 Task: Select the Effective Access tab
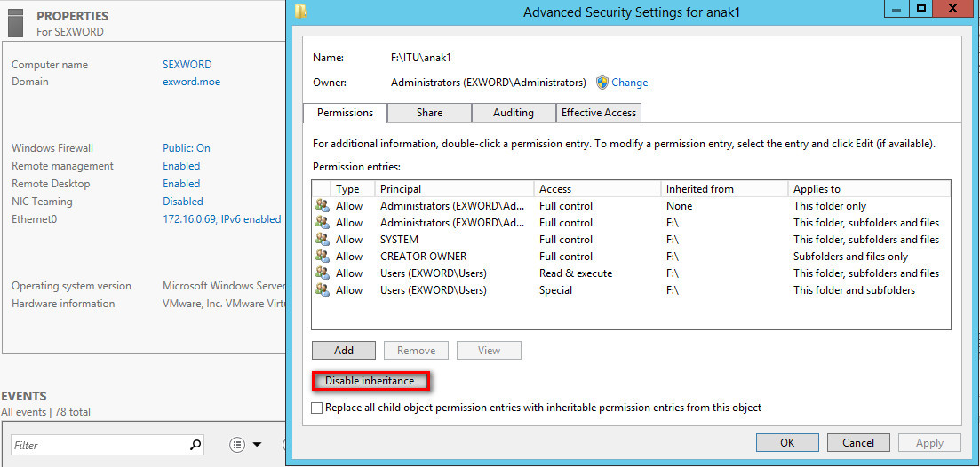click(x=598, y=113)
